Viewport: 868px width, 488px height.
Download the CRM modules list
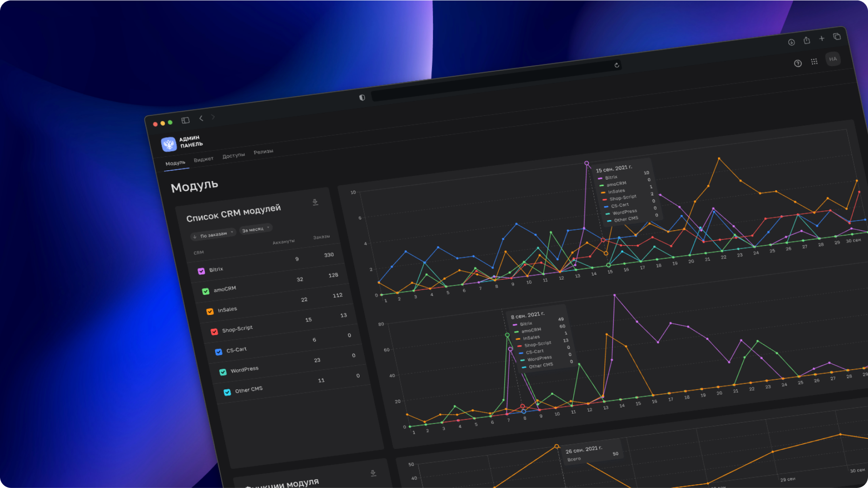point(315,202)
